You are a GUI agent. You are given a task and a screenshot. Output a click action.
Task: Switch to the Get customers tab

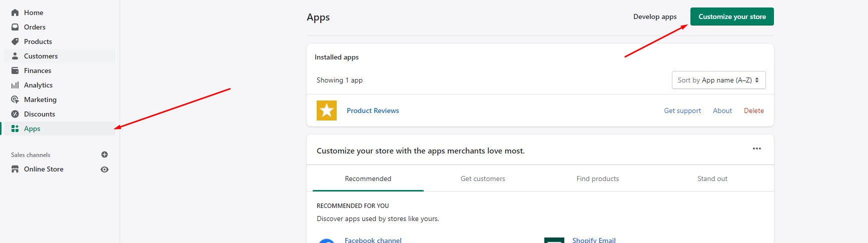pos(483,178)
